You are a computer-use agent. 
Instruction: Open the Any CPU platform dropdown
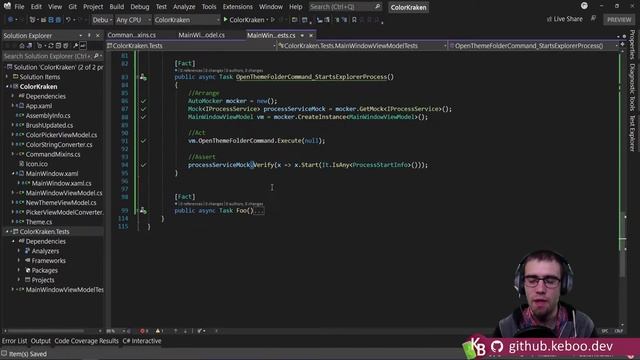pos(133,20)
